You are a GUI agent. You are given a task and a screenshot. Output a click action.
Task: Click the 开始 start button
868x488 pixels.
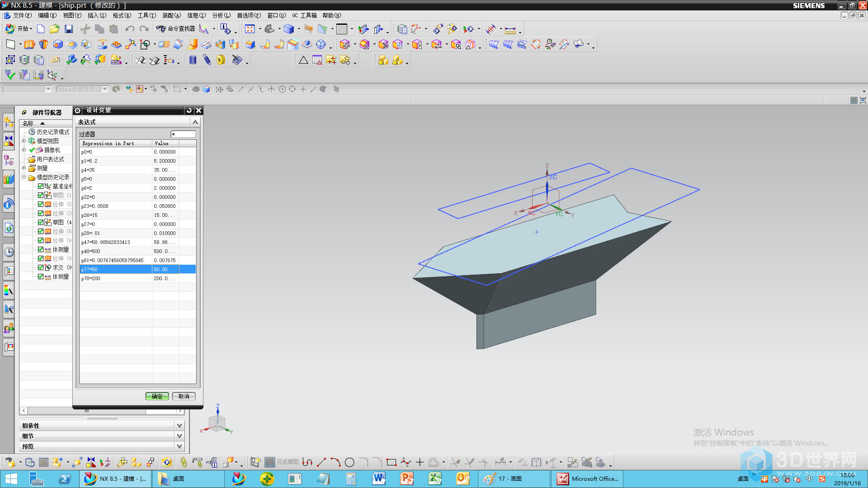coord(19,29)
